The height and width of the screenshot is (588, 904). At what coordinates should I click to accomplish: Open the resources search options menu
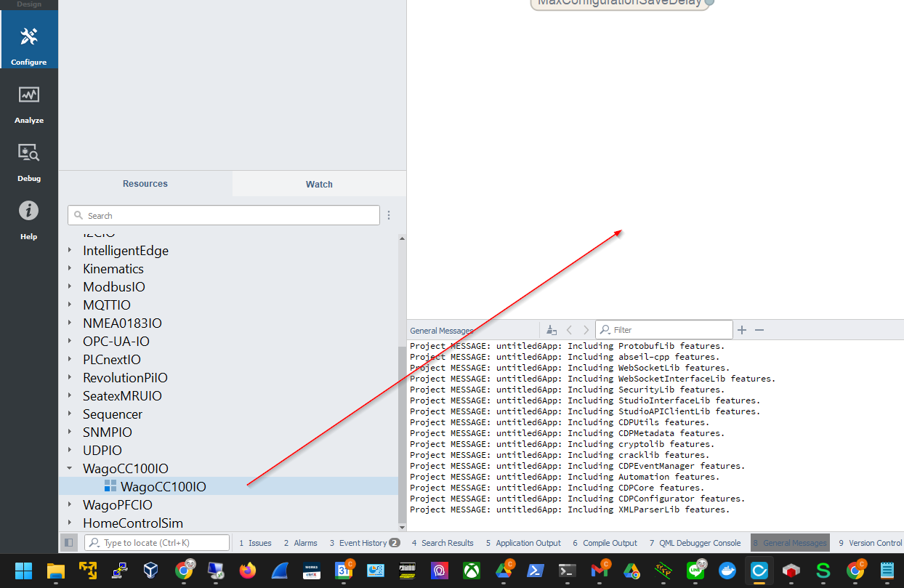pos(389,215)
